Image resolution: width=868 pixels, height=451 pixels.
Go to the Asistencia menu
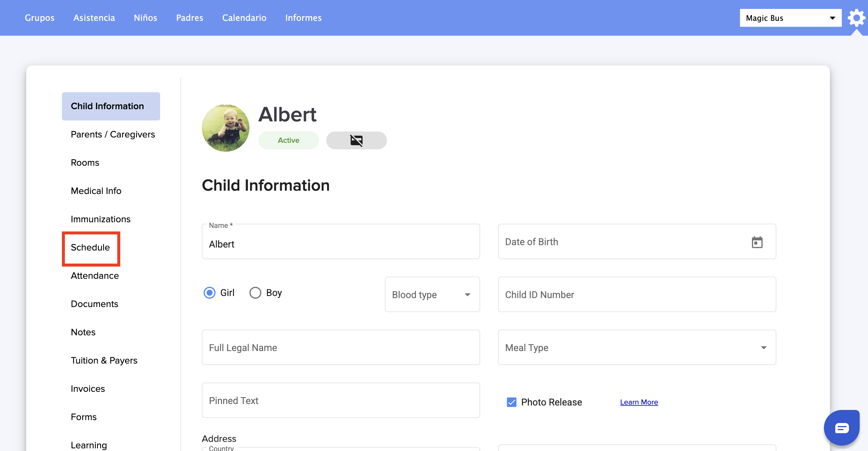[x=94, y=18]
